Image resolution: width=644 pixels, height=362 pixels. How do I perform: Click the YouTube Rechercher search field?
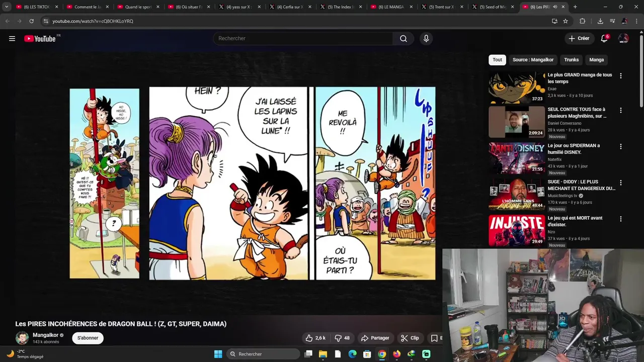pos(303,39)
